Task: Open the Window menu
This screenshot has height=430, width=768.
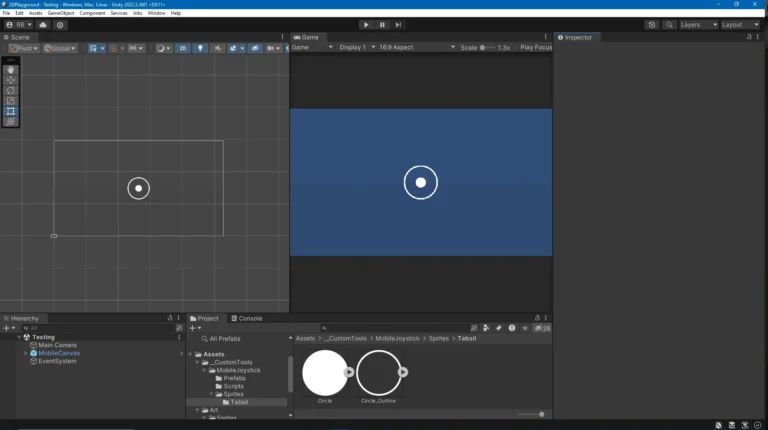Action: (156, 13)
